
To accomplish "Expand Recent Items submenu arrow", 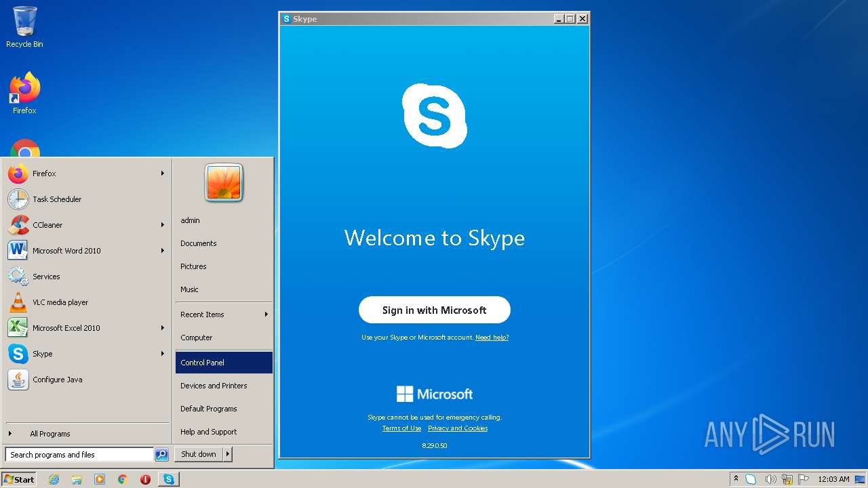I will (267, 314).
